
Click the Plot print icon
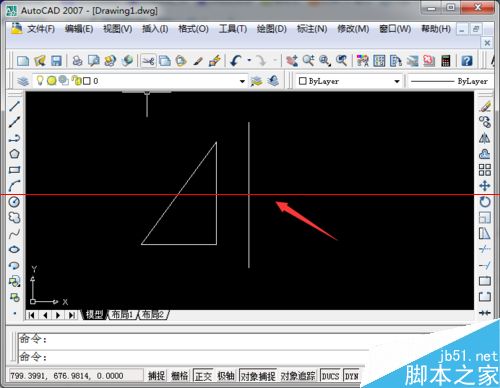tap(77, 61)
